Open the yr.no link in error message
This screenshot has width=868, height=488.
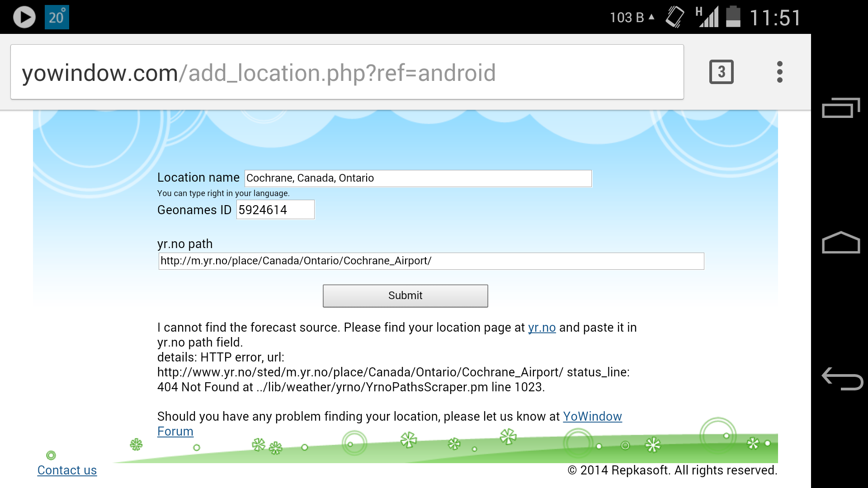coord(542,327)
